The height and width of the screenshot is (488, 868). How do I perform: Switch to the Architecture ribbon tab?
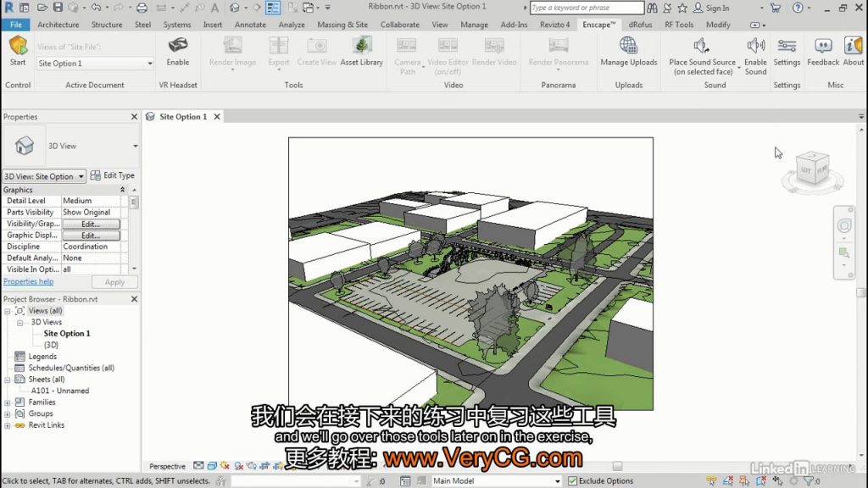pyautogui.click(x=58, y=25)
